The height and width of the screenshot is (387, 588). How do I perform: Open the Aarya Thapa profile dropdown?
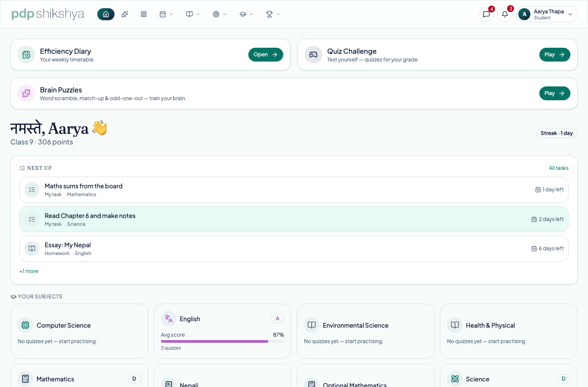[x=547, y=14]
